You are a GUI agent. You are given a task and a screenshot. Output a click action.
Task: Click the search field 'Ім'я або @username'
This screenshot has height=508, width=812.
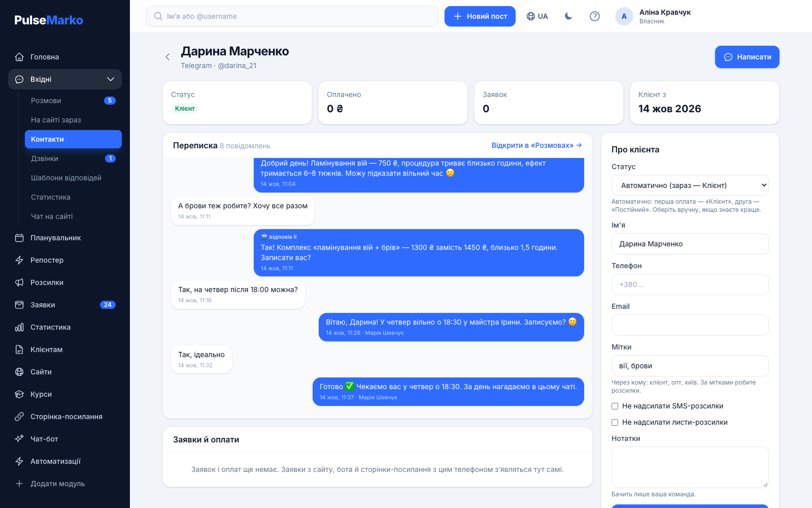coord(292,16)
